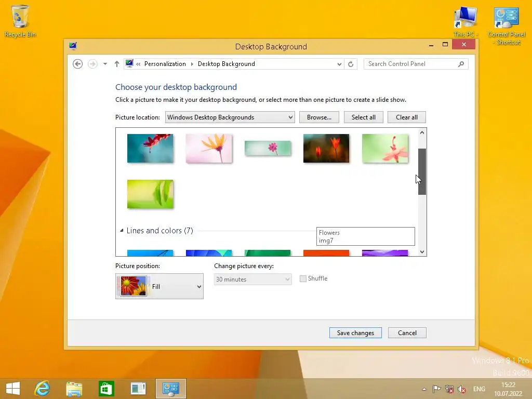
Task: Maximize the Desktop Background window
Action: click(x=445, y=45)
